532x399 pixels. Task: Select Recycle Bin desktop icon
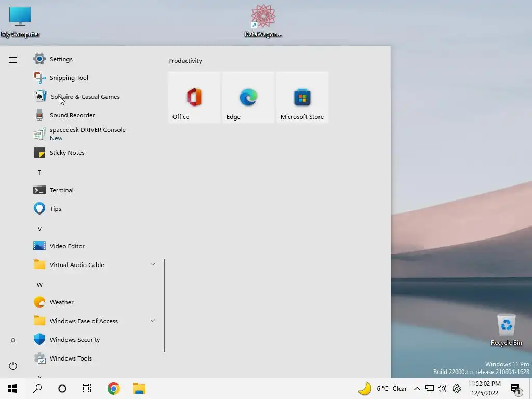[x=506, y=330]
